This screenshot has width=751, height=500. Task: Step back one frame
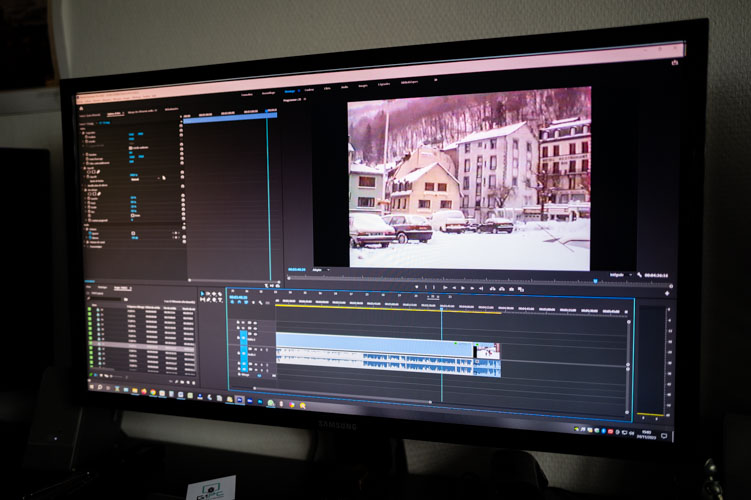[454, 288]
